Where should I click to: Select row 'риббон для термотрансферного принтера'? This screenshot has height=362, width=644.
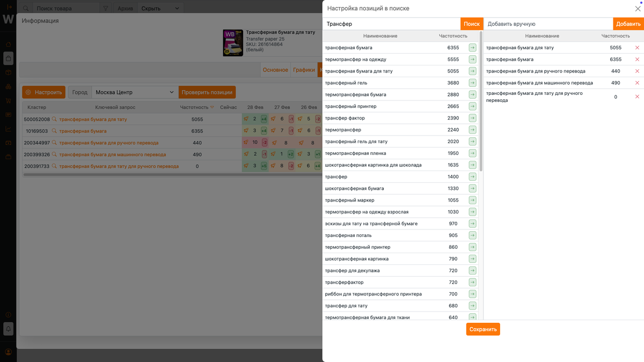click(400, 294)
